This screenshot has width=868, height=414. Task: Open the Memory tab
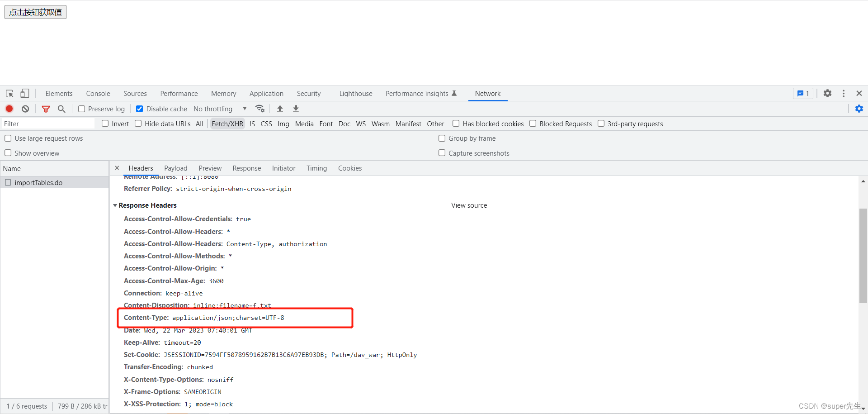(x=224, y=93)
